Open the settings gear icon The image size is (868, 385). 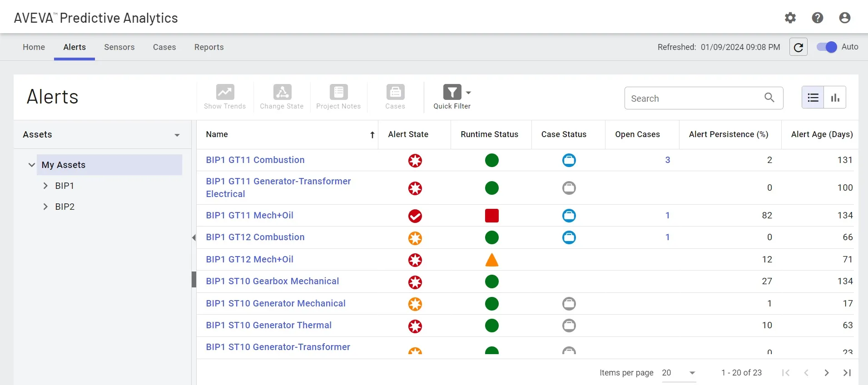coord(790,18)
